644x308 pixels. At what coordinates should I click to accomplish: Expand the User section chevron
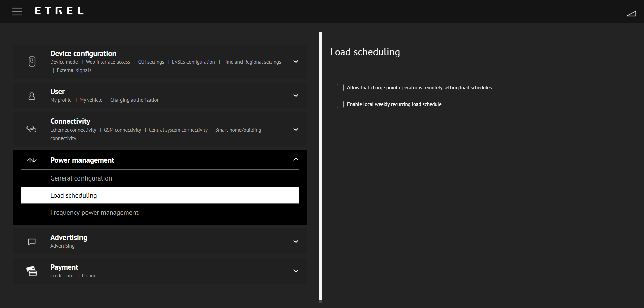point(296,96)
